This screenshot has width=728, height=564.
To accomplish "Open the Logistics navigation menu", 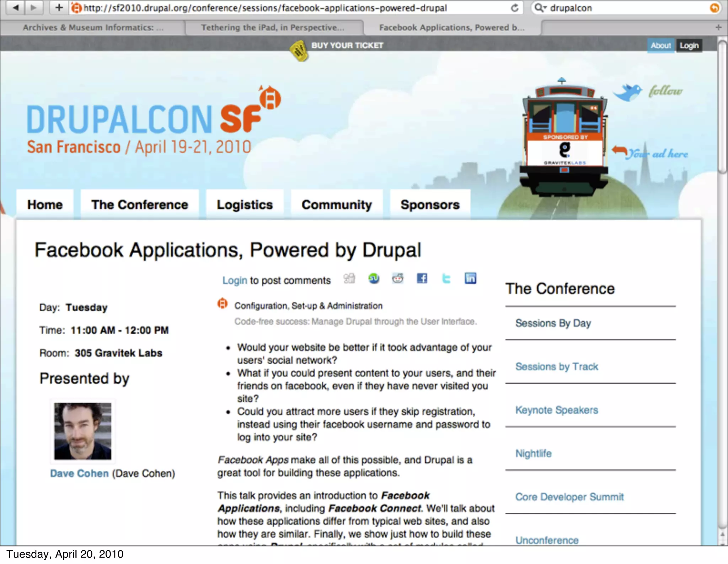I will 245,205.
